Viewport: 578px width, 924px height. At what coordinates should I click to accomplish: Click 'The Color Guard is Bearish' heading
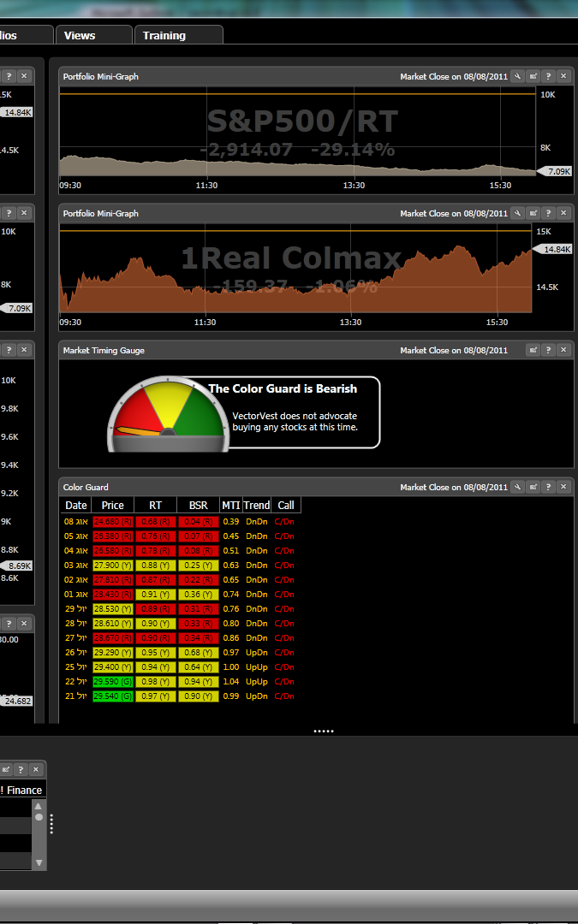283,388
